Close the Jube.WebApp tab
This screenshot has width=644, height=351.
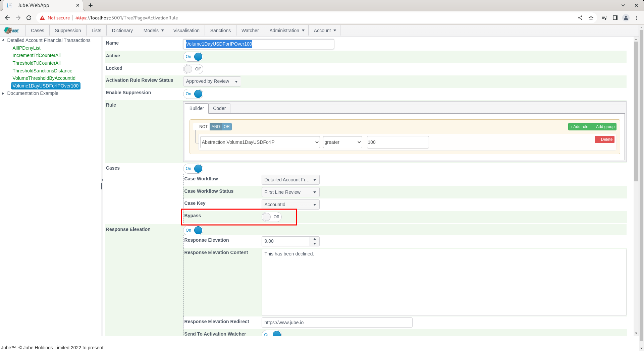pyautogui.click(x=78, y=5)
